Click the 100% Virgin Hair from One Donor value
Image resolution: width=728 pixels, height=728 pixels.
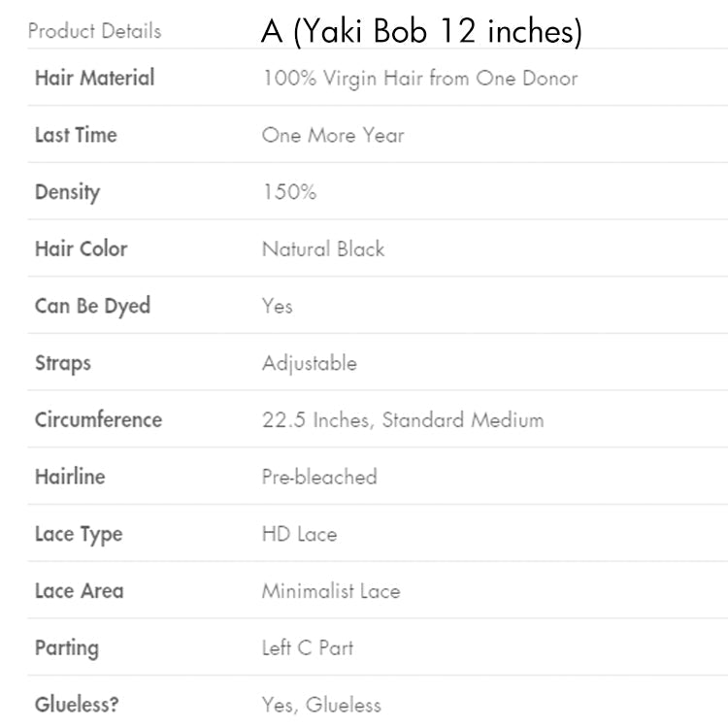[419, 79]
